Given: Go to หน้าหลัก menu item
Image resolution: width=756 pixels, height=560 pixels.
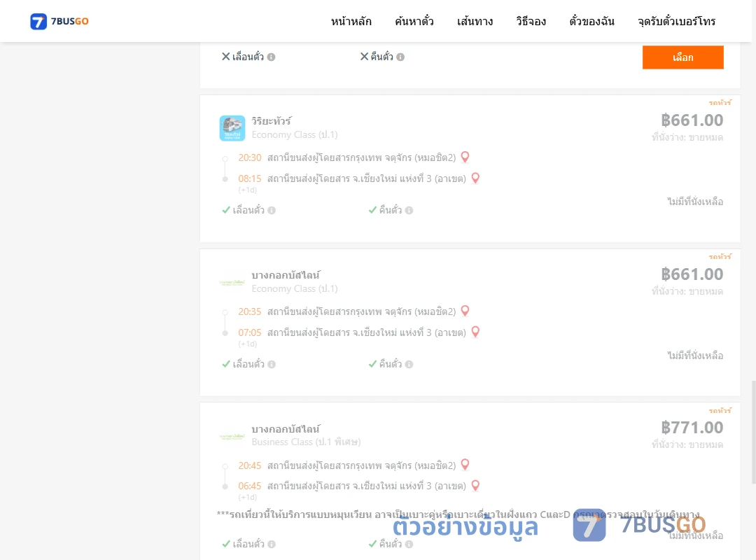Looking at the screenshot, I should click(351, 21).
